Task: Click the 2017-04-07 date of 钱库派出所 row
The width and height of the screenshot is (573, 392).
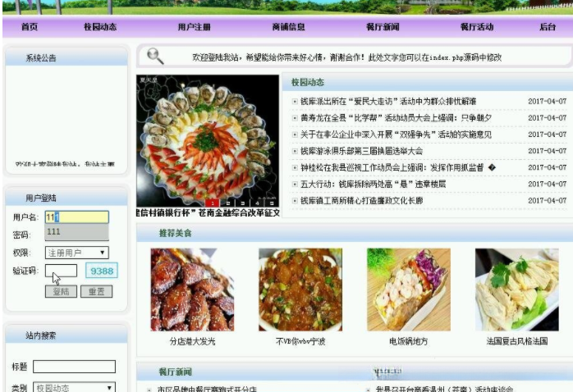Action: click(547, 102)
